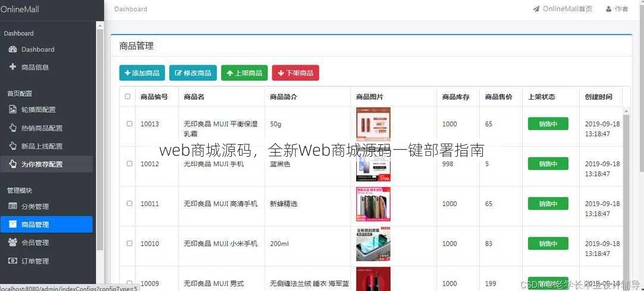The width and height of the screenshot is (644, 291).
Task: Tick the checkbox for product 10010
Action: 130,243
